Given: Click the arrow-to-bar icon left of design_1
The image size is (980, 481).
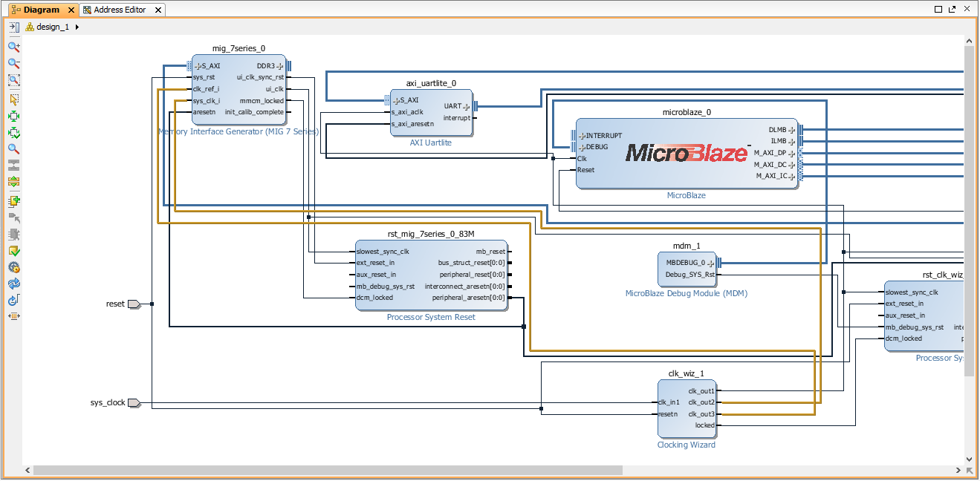Looking at the screenshot, I should coord(13,27).
